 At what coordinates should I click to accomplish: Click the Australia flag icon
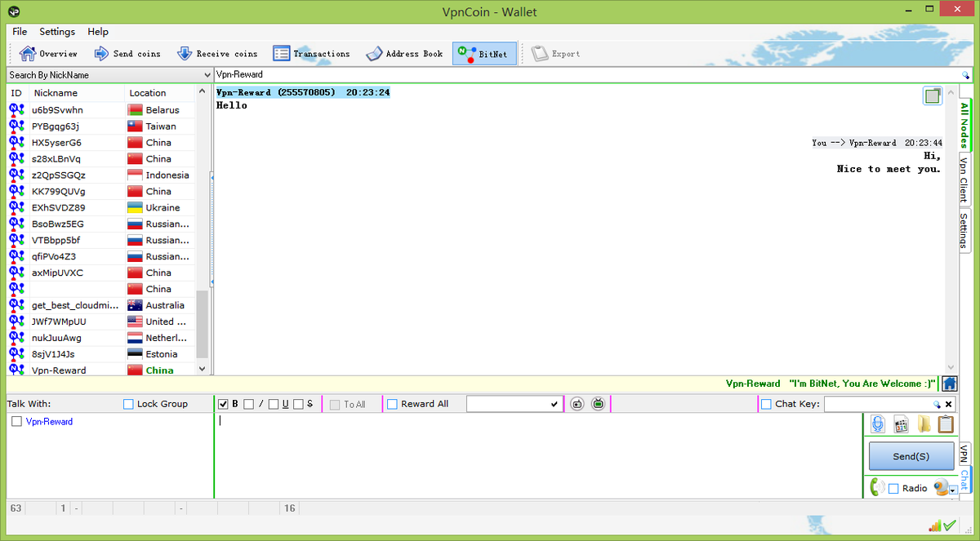(135, 305)
